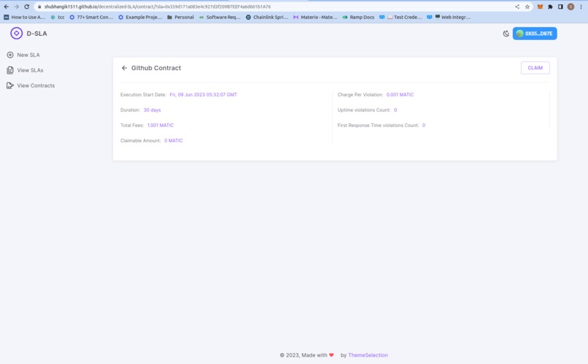Toggle the browser side panel icon
Viewport: 588px width, 364px height.
click(x=560, y=7)
